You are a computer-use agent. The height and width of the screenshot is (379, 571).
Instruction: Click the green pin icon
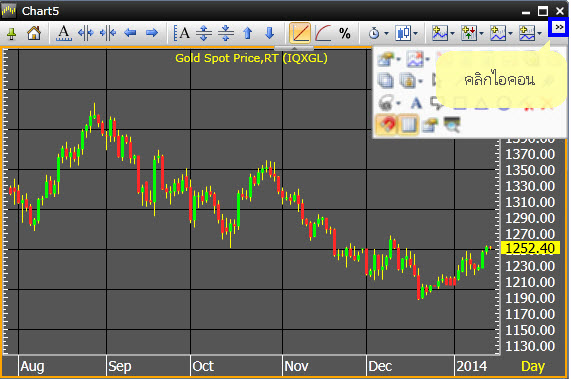[12, 34]
